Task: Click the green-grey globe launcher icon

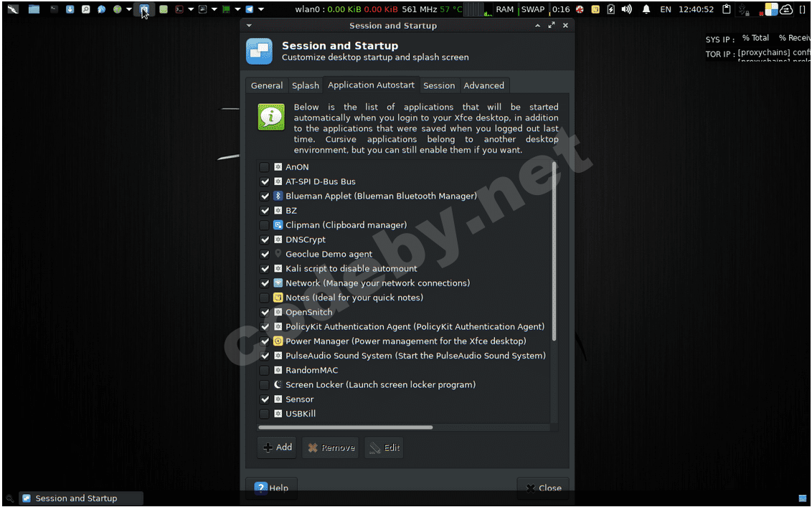Action: pos(118,9)
